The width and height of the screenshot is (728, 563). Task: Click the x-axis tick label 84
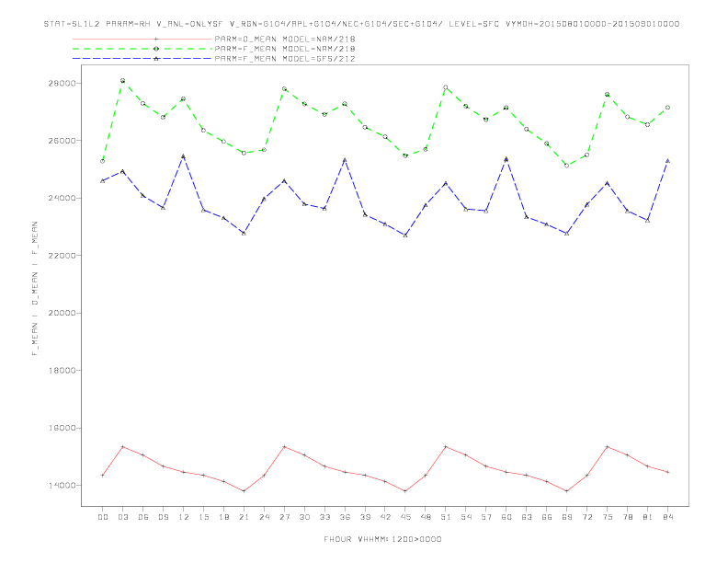tap(667, 517)
